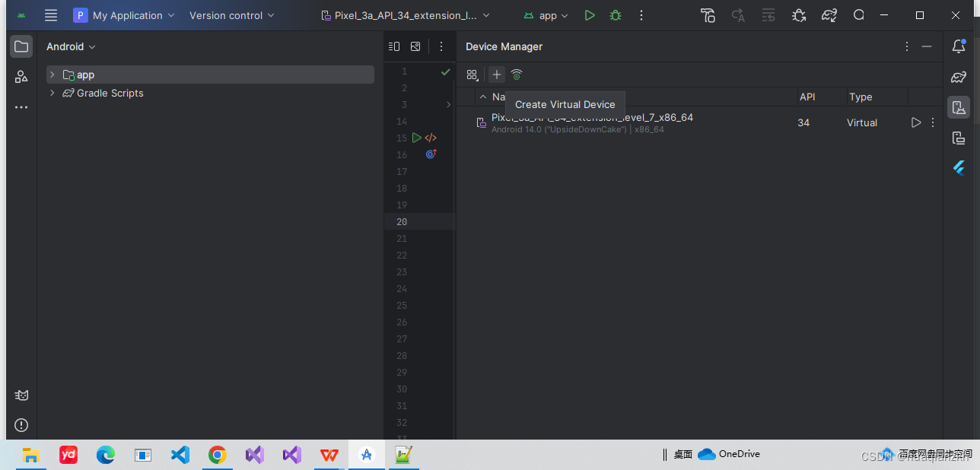
Task: Open the Pixel_3a device selector dropdown
Action: pos(406,15)
